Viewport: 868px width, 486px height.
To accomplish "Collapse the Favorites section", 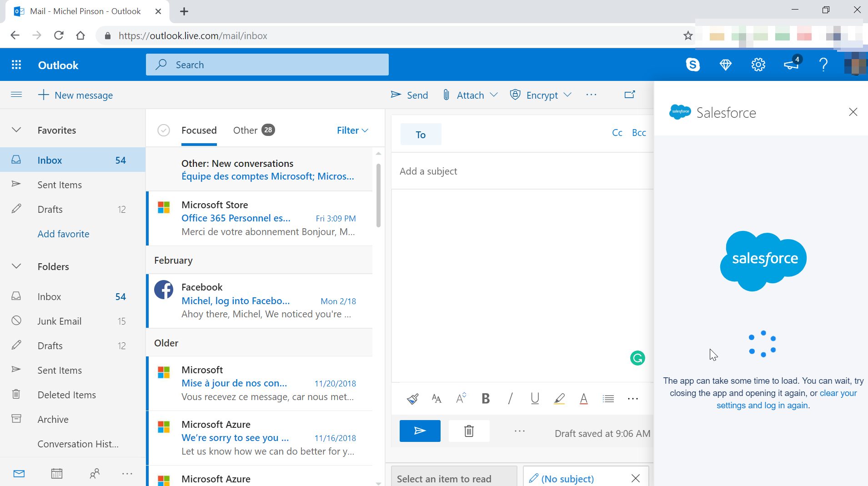I will [x=16, y=130].
